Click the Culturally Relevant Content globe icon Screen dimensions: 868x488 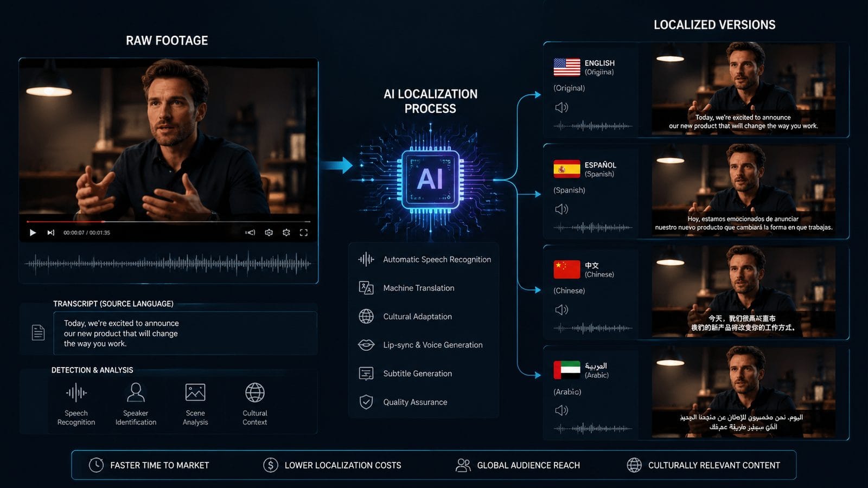[x=634, y=465]
